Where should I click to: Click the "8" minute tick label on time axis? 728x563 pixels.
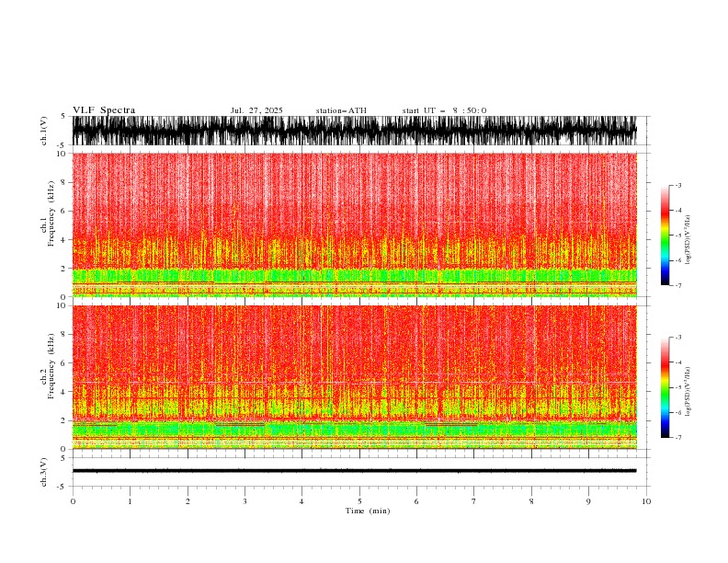(x=531, y=501)
